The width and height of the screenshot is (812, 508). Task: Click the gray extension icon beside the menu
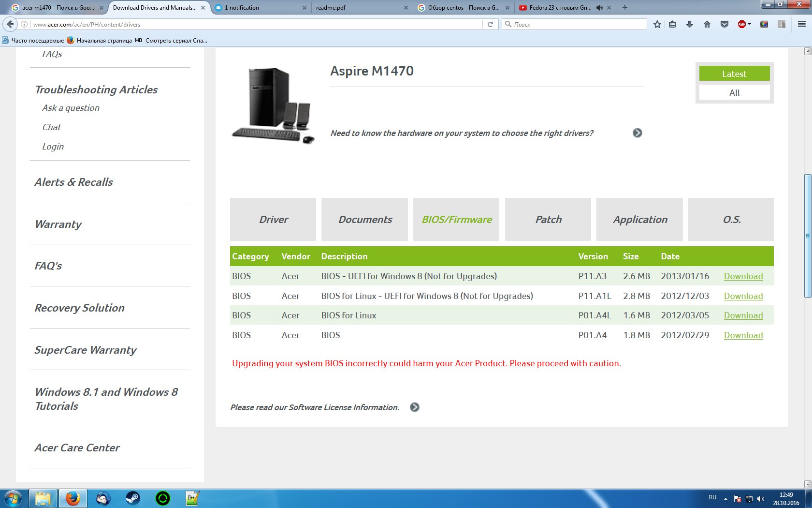pos(782,24)
